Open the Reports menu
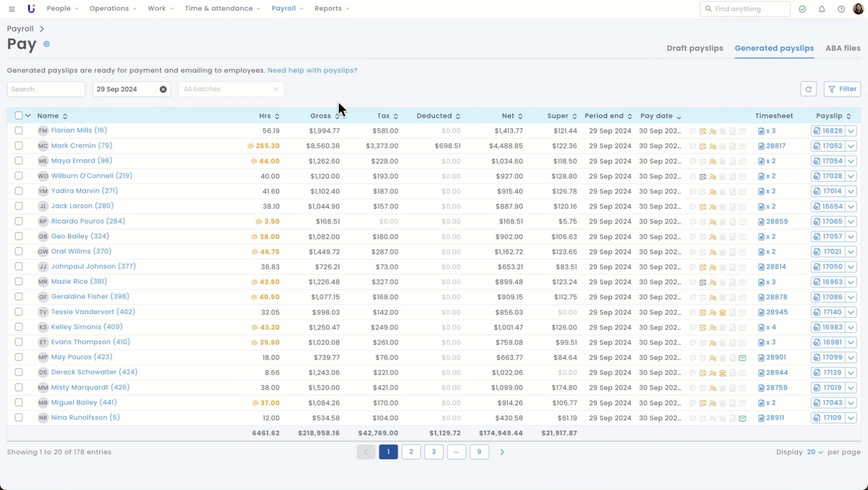Image resolution: width=868 pixels, height=490 pixels. tap(331, 9)
